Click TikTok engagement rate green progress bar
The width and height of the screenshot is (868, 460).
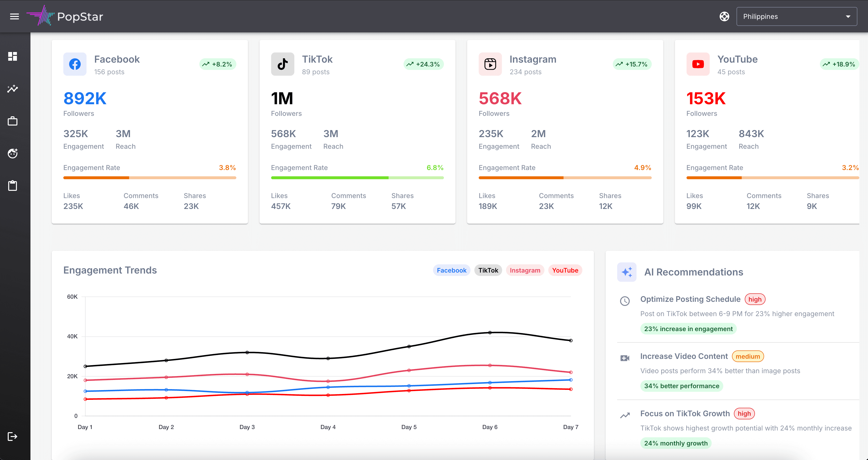click(x=357, y=178)
